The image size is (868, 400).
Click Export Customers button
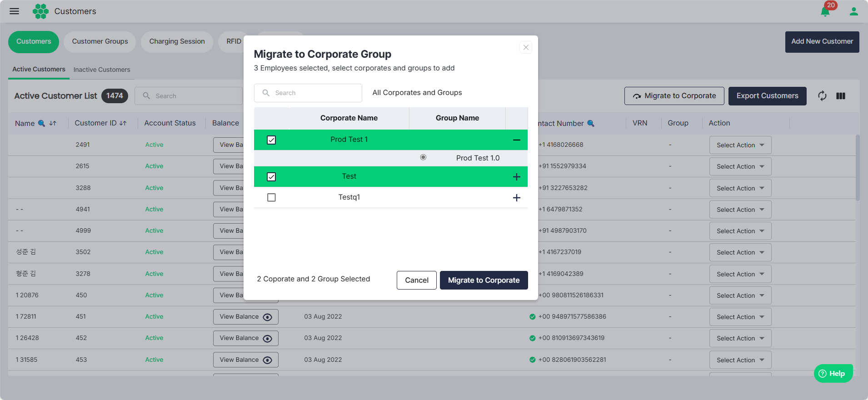click(x=767, y=96)
